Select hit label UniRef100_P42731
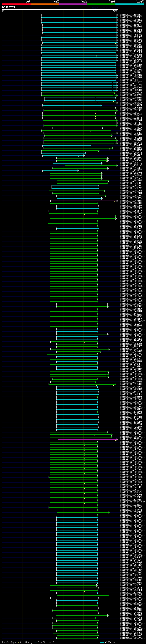The height and width of the screenshot is (644, 146). pos(131,100)
